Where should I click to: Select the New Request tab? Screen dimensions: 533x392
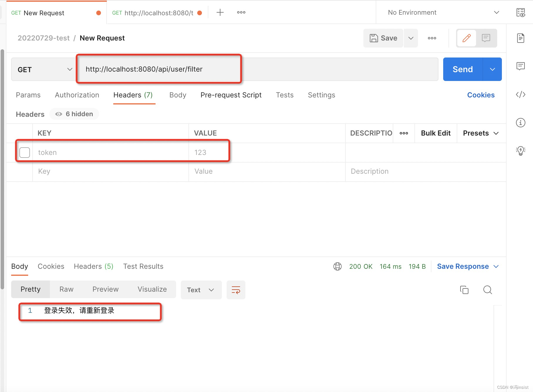(56, 13)
